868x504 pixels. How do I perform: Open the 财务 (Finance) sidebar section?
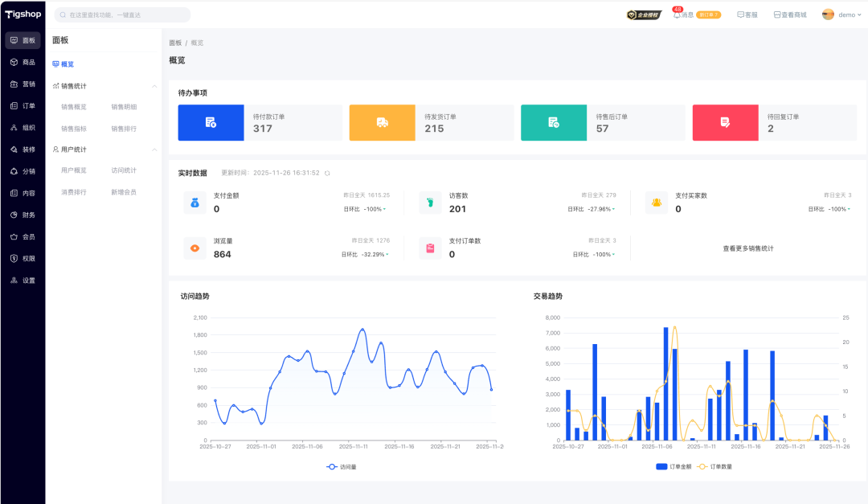(23, 215)
